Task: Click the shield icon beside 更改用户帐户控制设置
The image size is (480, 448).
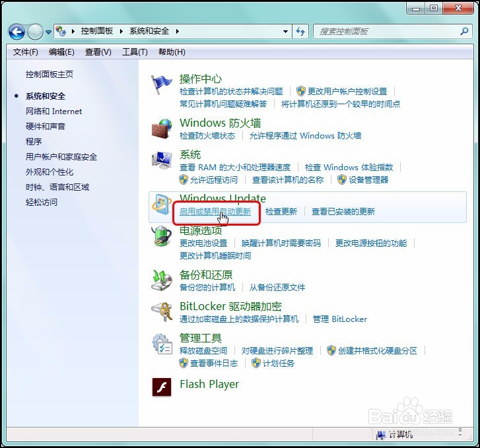Action: coord(301,91)
